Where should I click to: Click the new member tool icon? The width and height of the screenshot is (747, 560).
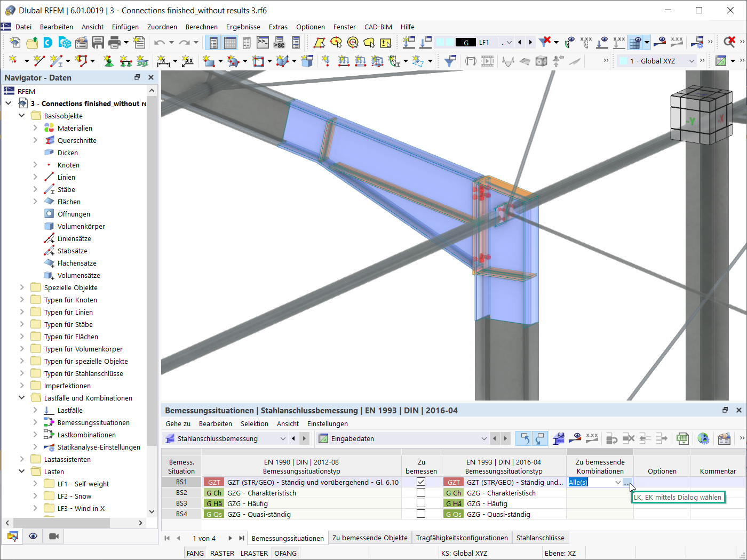tap(56, 61)
